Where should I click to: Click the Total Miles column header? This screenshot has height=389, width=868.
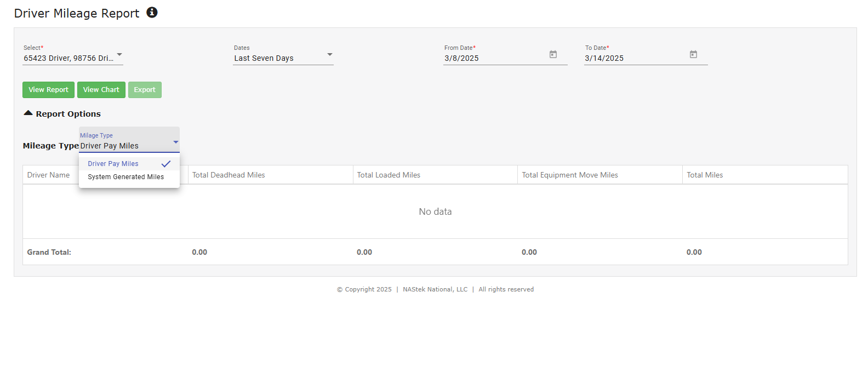[705, 175]
